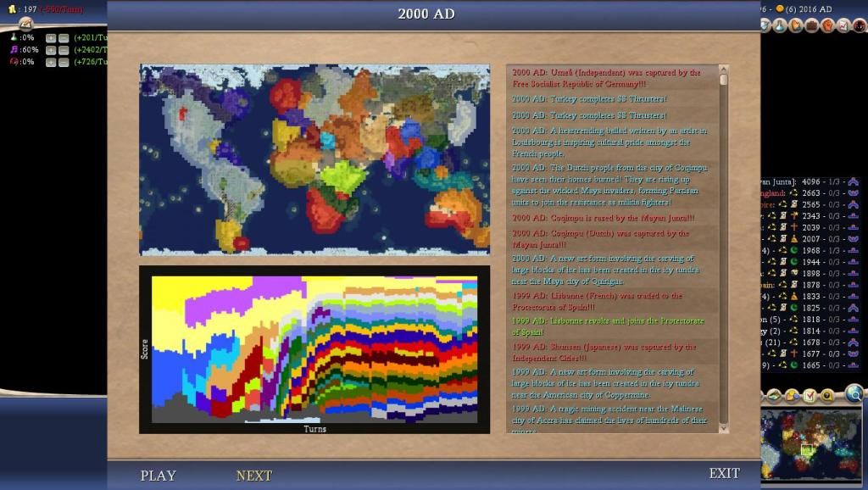Click the 2343 score entry
This screenshot has width=868, height=490.
(x=811, y=216)
